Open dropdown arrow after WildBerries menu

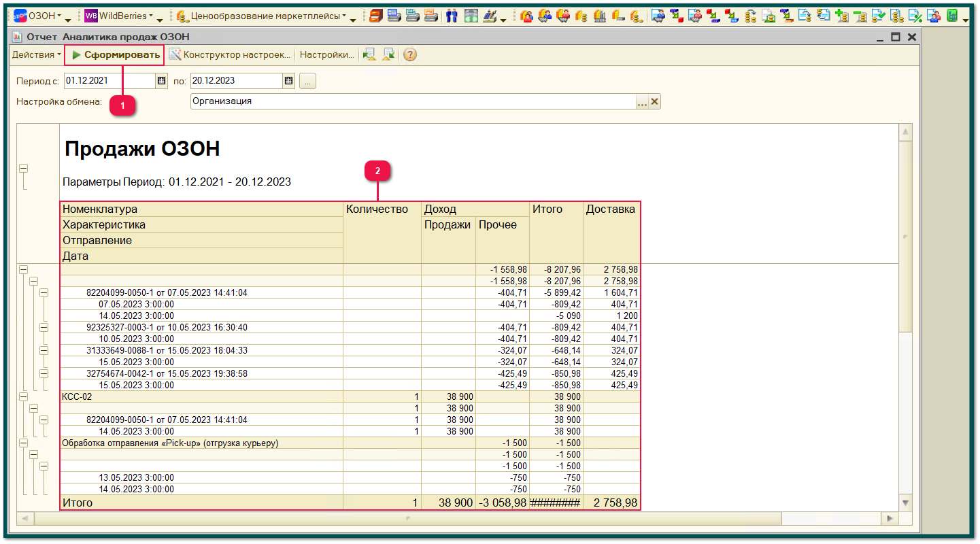point(160,20)
